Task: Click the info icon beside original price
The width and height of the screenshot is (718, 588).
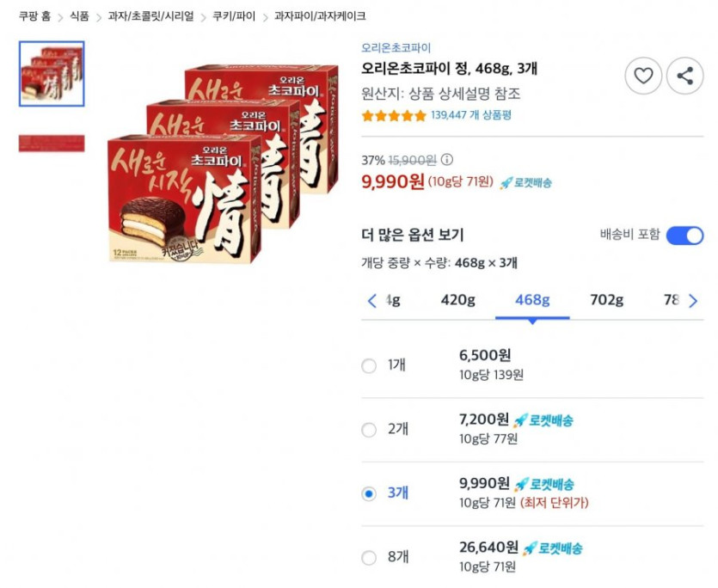Action: 447,160
